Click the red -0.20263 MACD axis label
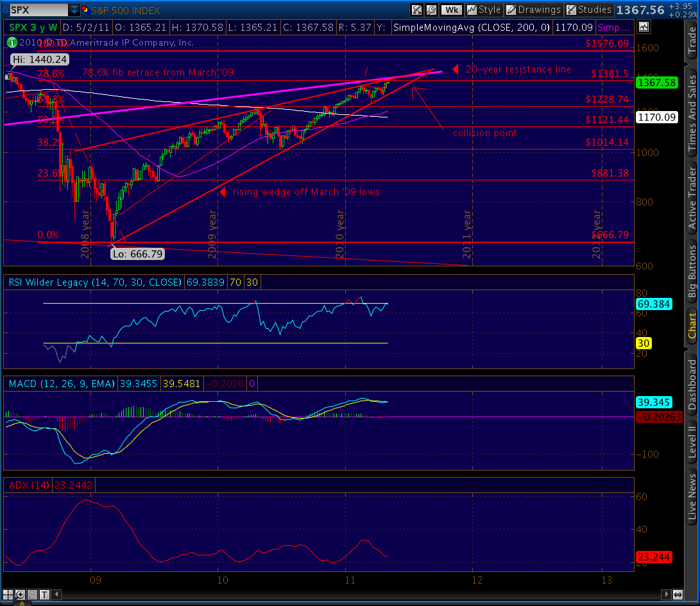Screen dimensions: 700x606 pyautogui.click(x=659, y=417)
